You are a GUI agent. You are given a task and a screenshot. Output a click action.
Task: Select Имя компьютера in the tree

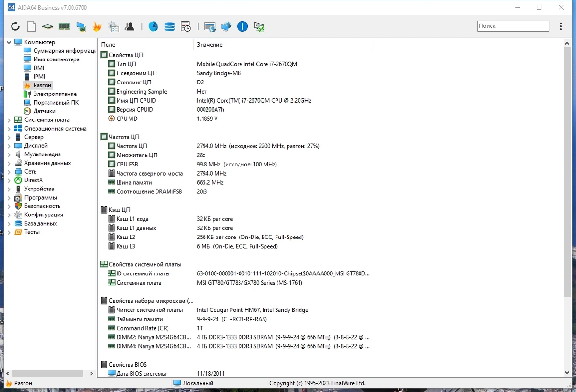tap(52, 59)
